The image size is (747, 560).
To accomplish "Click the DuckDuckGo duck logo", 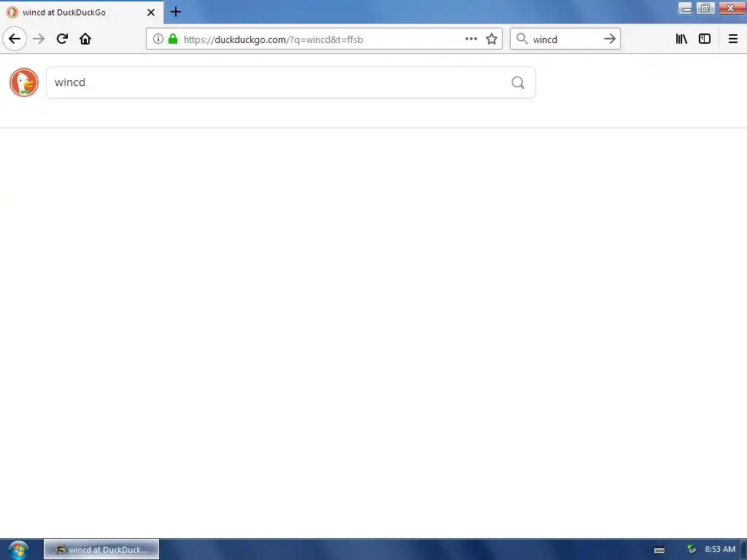I will tap(24, 82).
